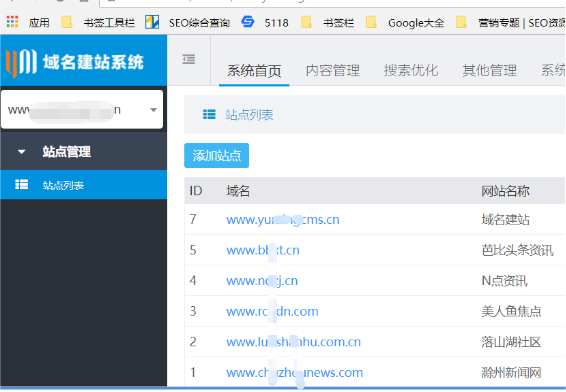
Task: Click the ID column header
Action: coord(196,191)
